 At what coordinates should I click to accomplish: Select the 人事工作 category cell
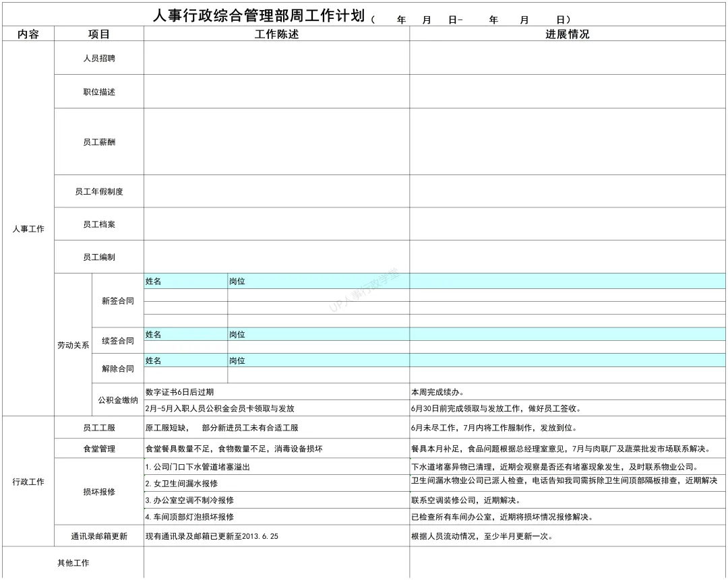(x=28, y=229)
